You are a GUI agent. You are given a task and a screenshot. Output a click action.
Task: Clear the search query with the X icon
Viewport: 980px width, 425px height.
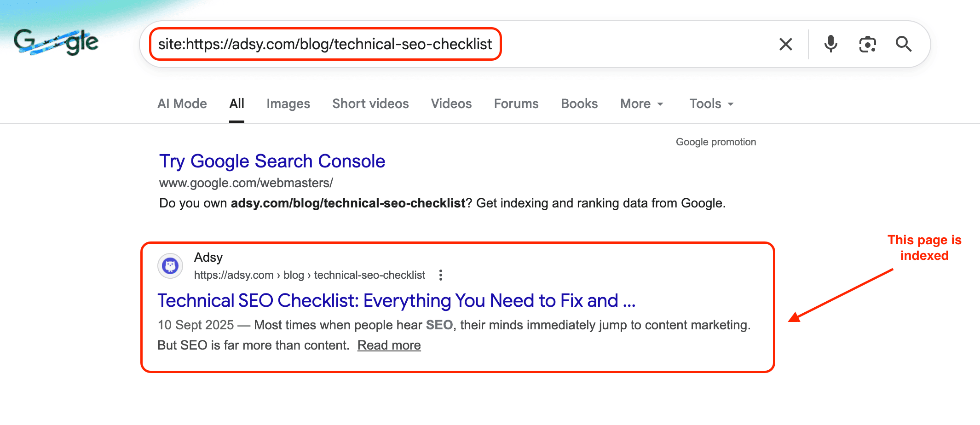tap(785, 44)
